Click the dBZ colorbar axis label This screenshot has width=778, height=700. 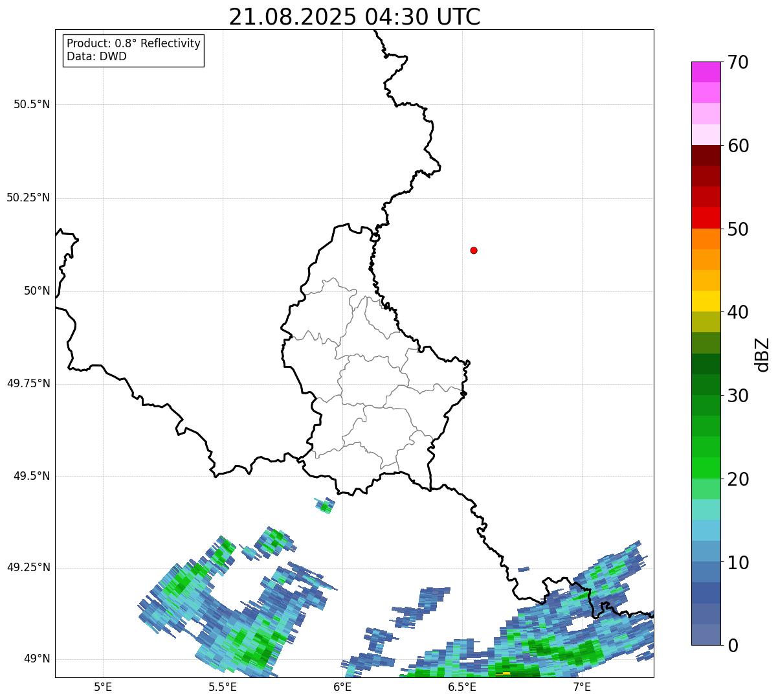pyautogui.click(x=762, y=354)
